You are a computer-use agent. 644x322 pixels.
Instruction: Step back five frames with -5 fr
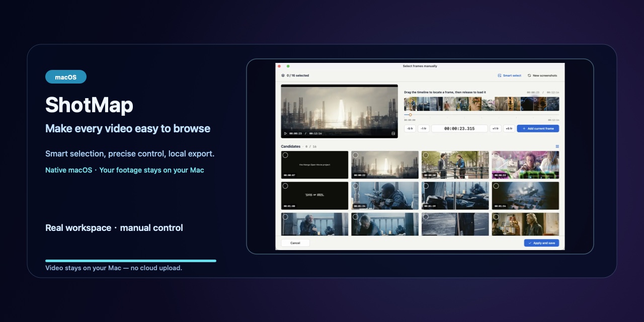[410, 128]
